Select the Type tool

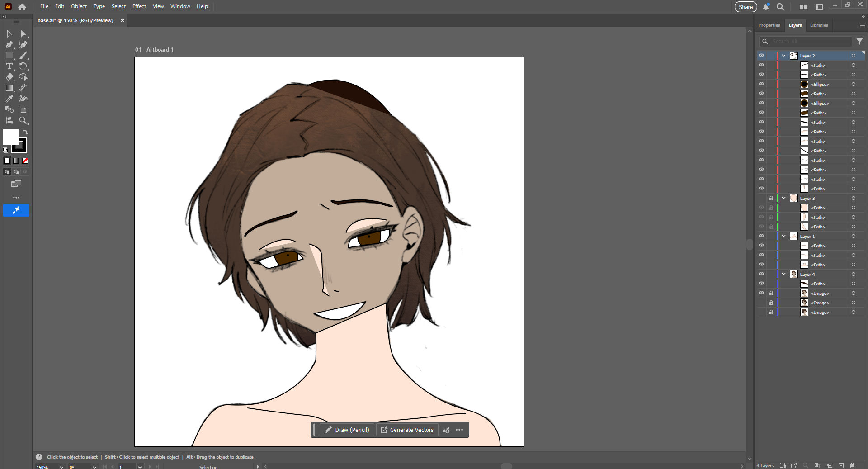click(x=9, y=66)
